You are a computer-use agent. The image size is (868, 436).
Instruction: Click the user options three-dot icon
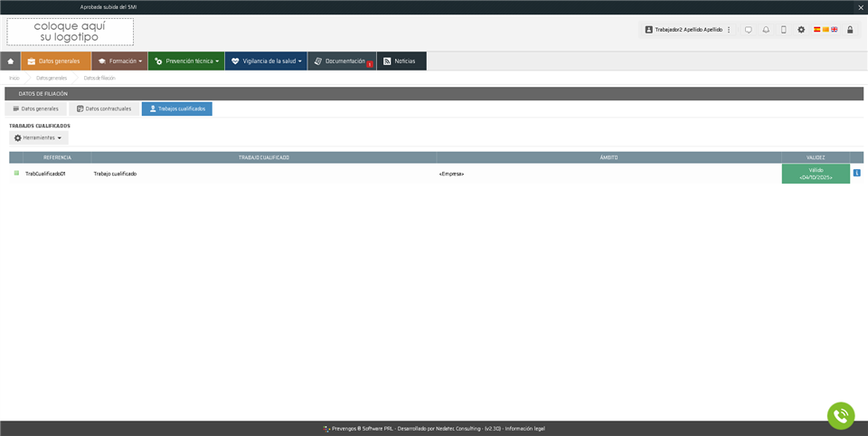coord(729,30)
